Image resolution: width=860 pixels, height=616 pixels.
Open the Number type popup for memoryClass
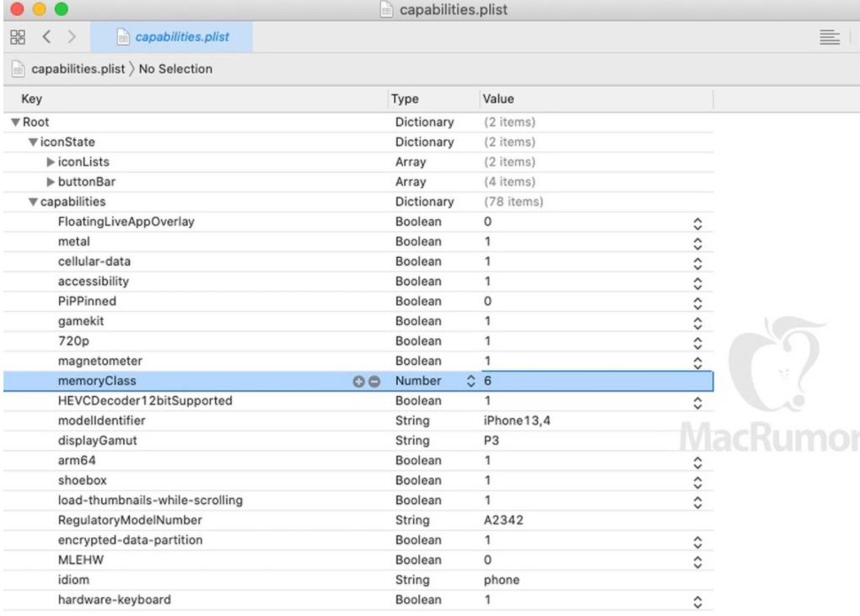click(x=470, y=381)
